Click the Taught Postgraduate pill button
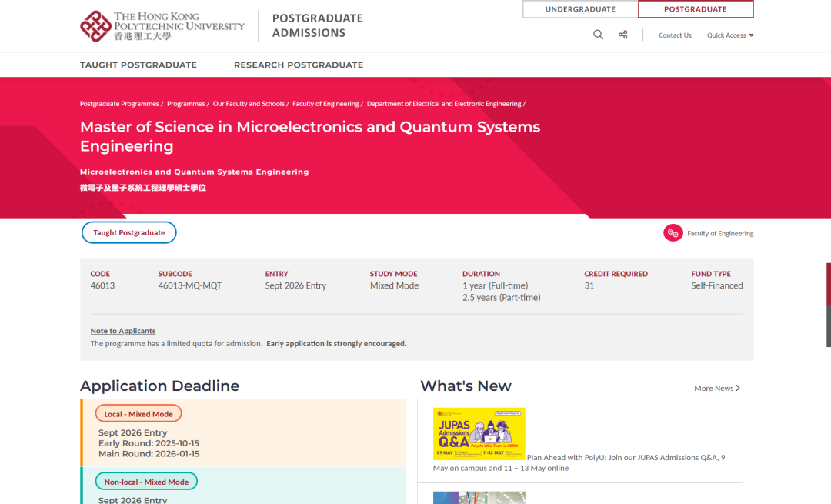The image size is (831, 504). point(128,232)
